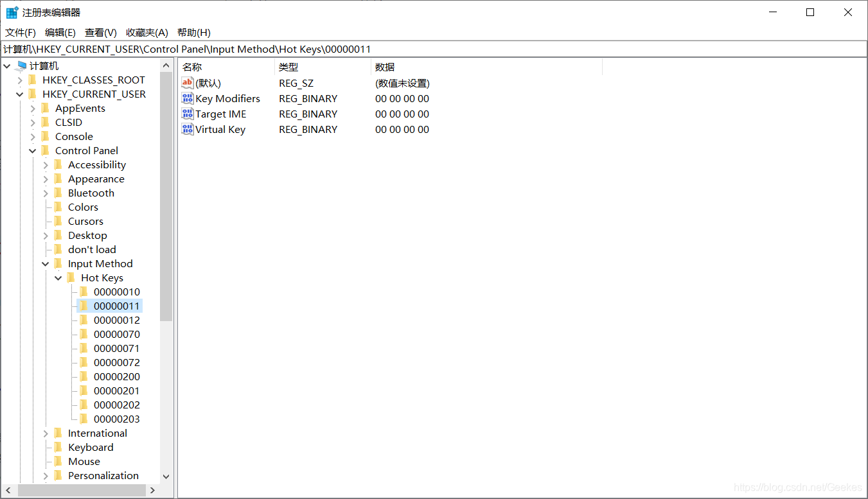Click the tree pane vertical scrollbar thumb
This screenshot has width=868, height=499.
pyautogui.click(x=166, y=195)
